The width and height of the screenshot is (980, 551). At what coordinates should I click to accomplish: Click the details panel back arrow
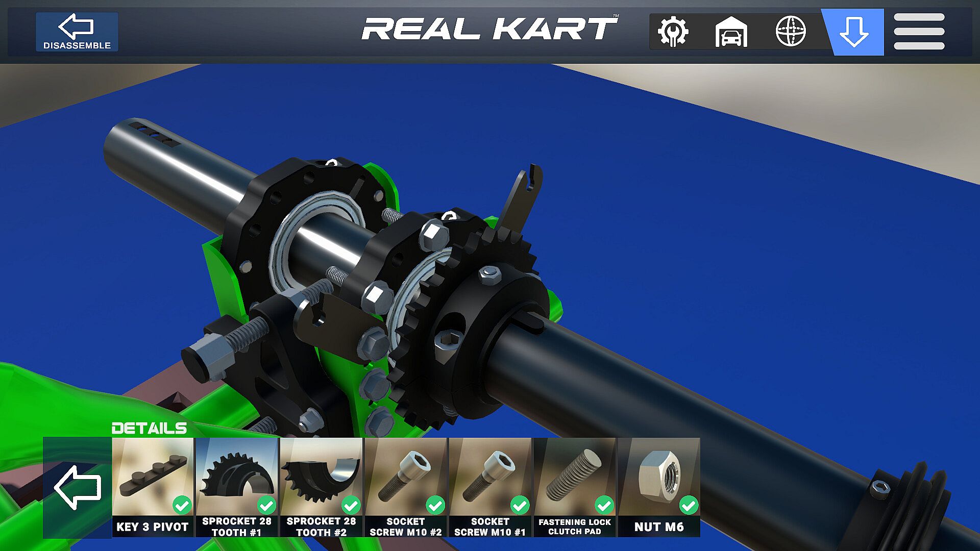pyautogui.click(x=78, y=487)
